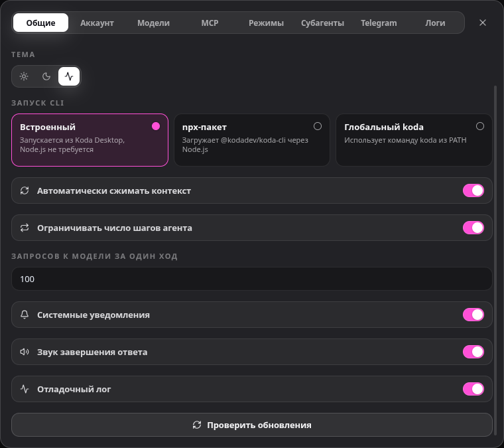Screen dimensions: 504x448
Task: Click description Загружает @kodadev/koda-cli через Node.js
Action: pos(245,145)
